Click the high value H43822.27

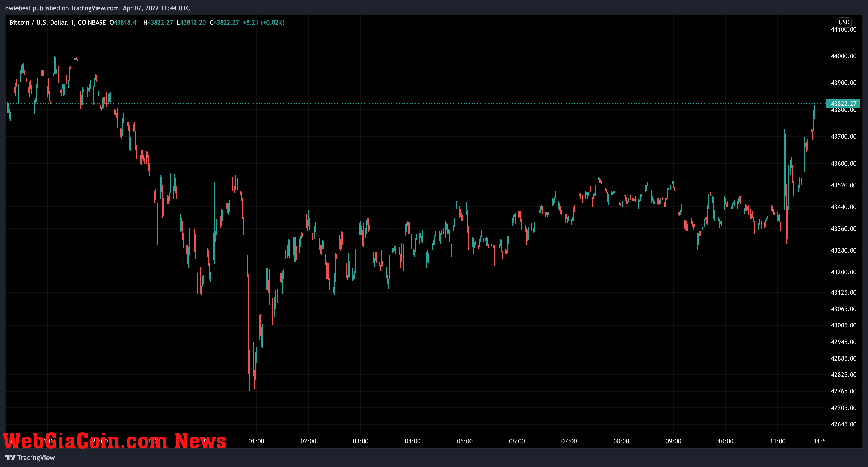point(158,23)
